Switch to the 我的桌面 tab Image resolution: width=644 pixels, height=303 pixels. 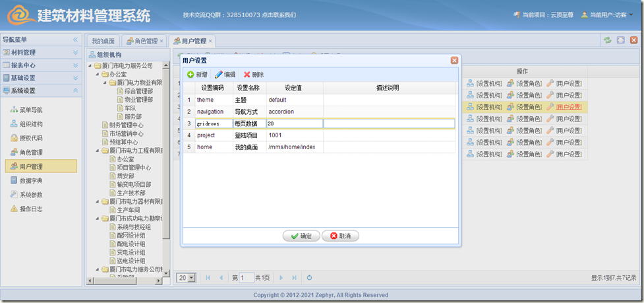pyautogui.click(x=103, y=41)
